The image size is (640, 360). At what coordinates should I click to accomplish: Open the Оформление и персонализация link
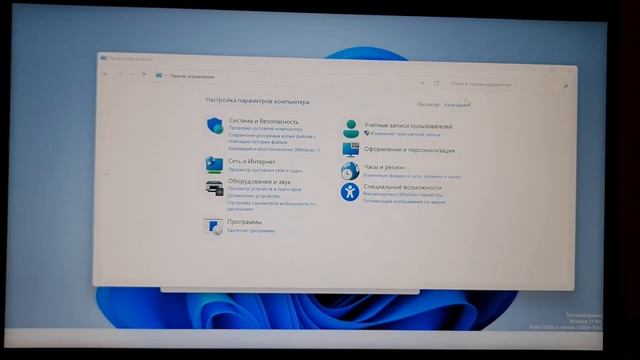(409, 150)
